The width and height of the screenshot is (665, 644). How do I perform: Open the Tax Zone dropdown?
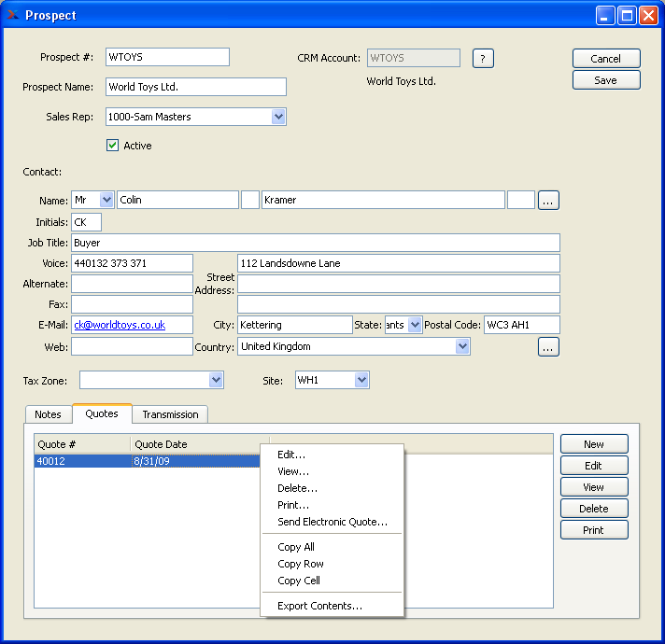pyautogui.click(x=216, y=380)
